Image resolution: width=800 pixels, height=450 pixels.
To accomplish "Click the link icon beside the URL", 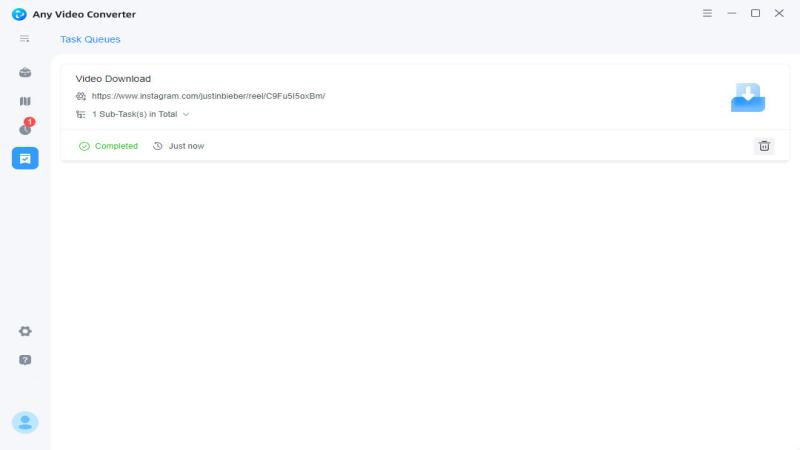I will coord(81,96).
